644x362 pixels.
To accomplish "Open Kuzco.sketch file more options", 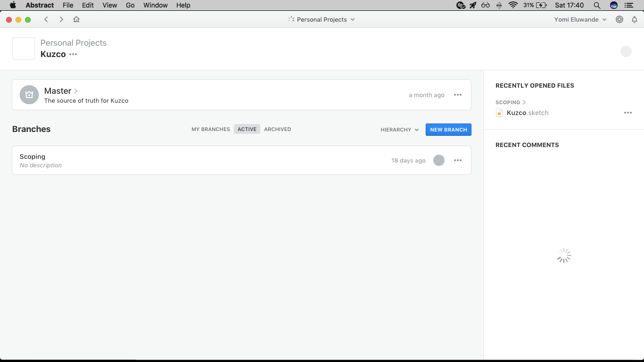I will (x=628, y=113).
